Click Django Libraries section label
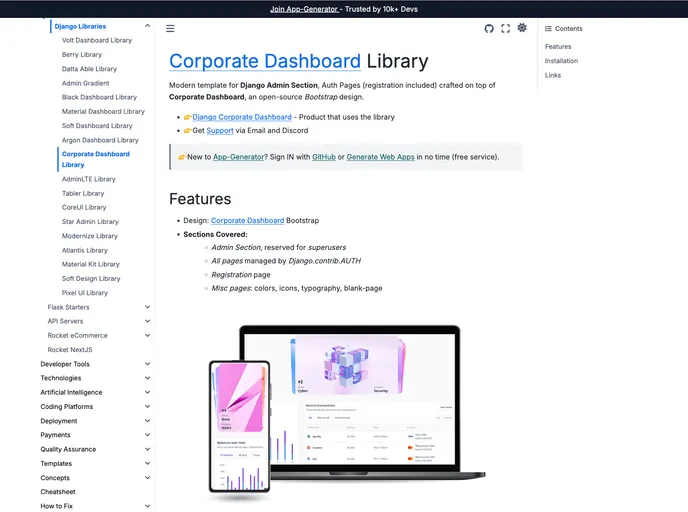 [80, 26]
